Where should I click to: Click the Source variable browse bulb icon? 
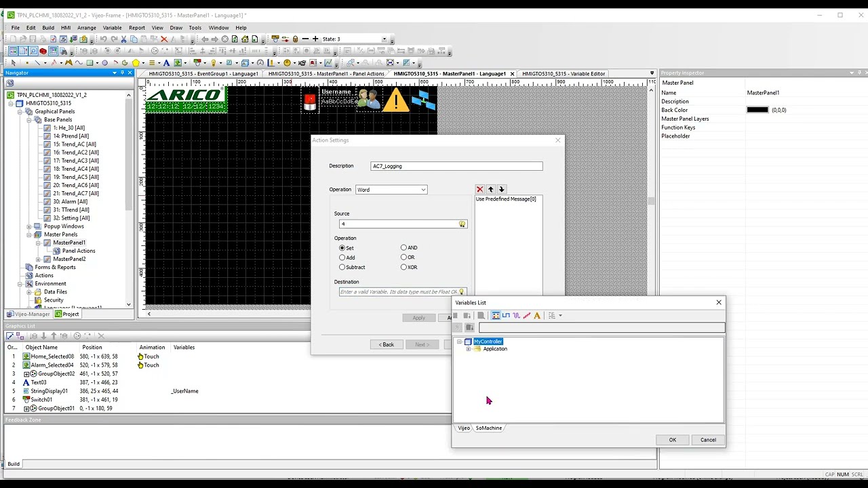click(x=462, y=224)
